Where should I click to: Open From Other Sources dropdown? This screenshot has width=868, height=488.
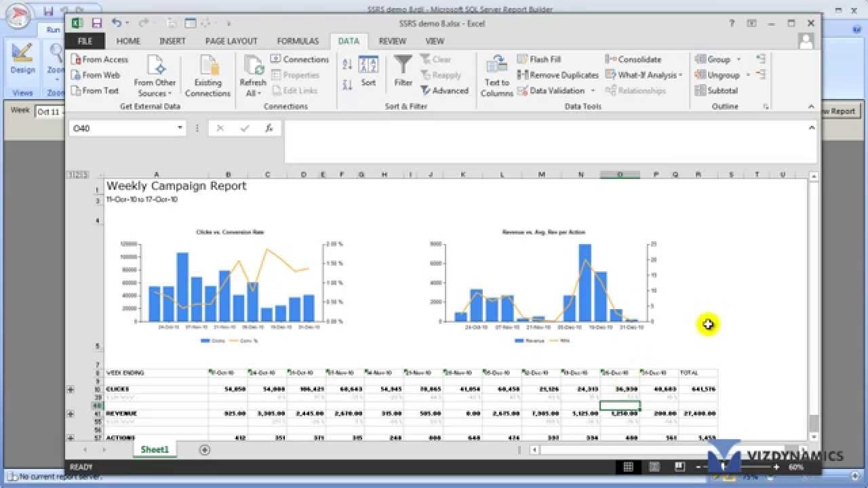point(155,76)
